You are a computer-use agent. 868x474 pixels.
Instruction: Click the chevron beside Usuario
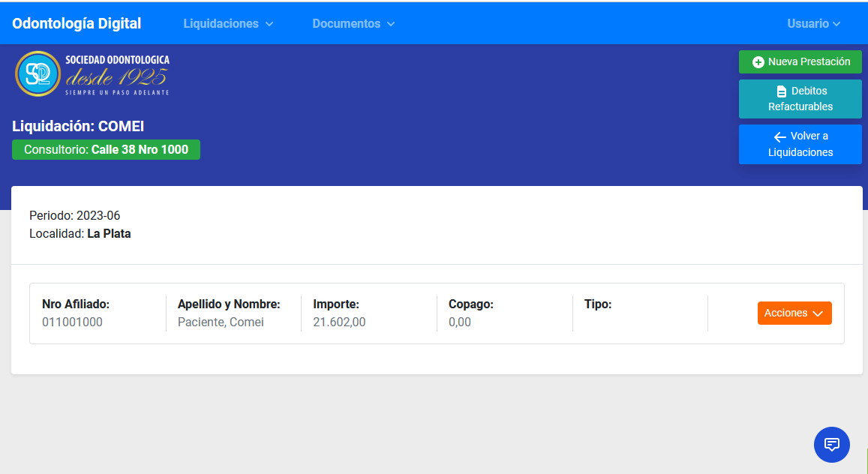836,24
